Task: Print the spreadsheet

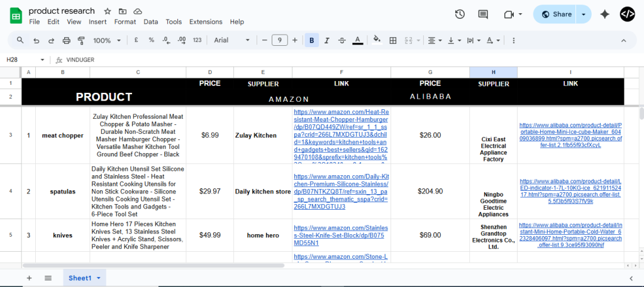Action: coord(67,40)
